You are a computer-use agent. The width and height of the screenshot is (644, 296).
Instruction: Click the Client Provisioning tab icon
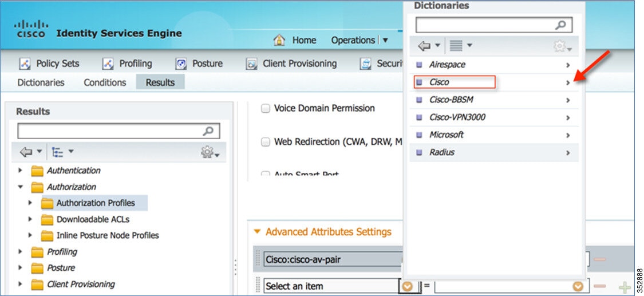251,64
